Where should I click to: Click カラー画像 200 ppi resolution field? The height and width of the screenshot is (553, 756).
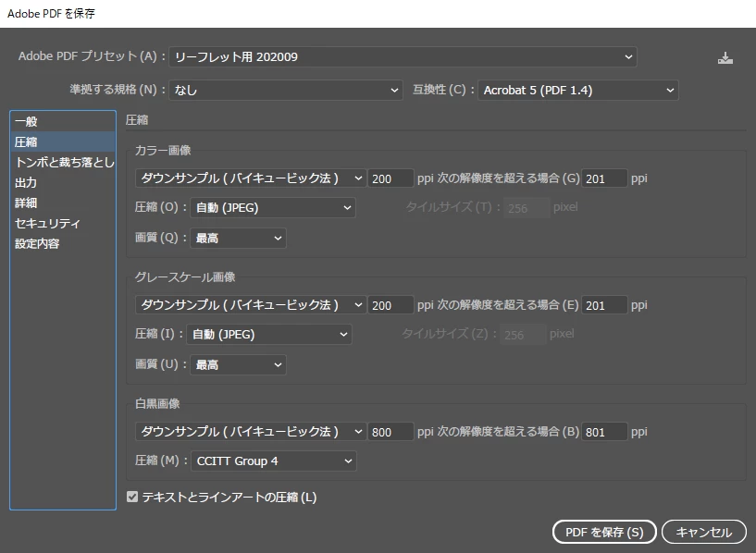[x=390, y=178]
